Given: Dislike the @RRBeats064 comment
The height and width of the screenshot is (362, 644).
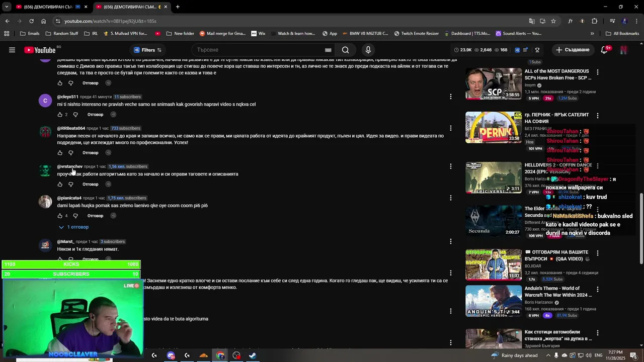Looking at the screenshot, I should click(71, 152).
